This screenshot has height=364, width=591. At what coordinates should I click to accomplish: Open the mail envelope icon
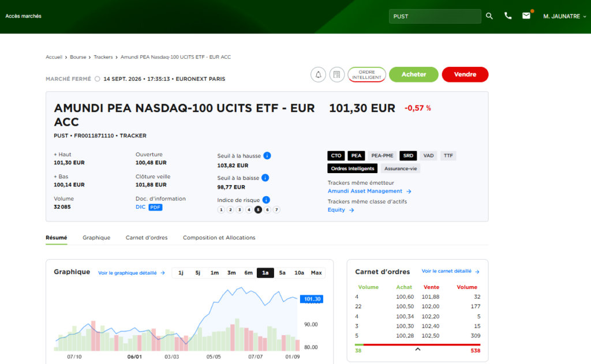click(526, 16)
